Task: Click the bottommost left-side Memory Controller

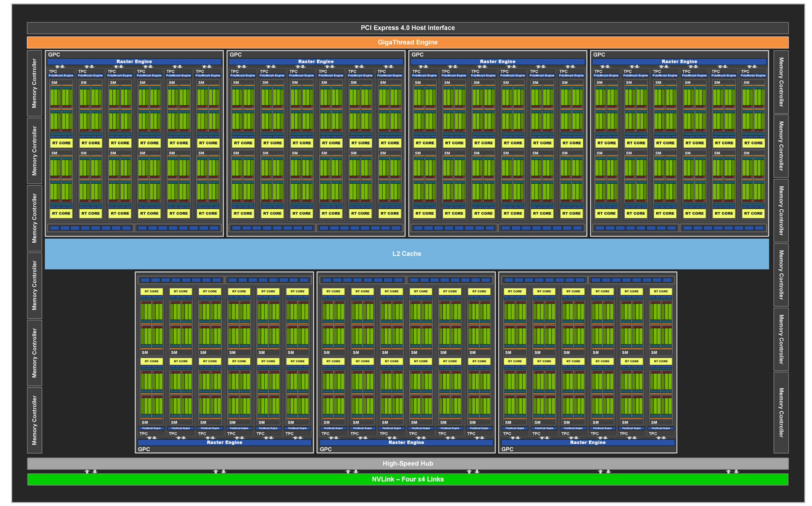Action: click(34, 420)
